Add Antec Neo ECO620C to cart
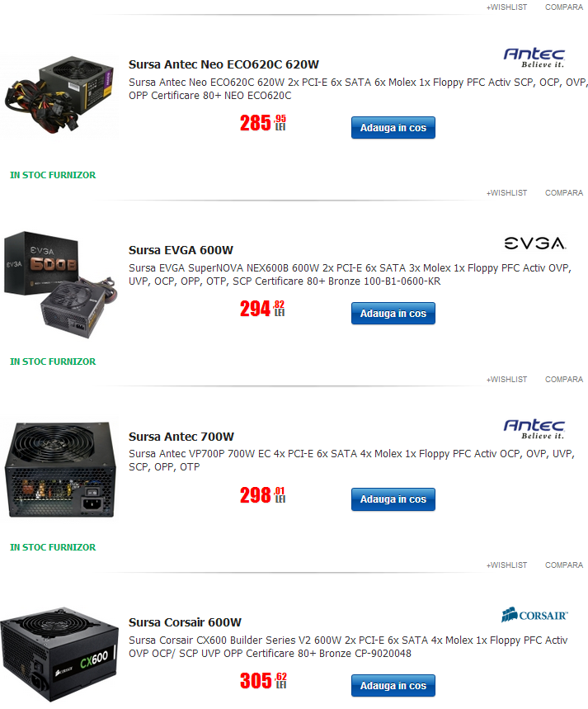 click(x=393, y=127)
